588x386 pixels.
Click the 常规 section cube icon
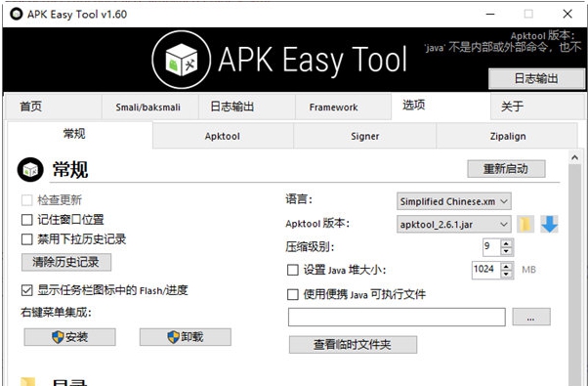point(30,170)
